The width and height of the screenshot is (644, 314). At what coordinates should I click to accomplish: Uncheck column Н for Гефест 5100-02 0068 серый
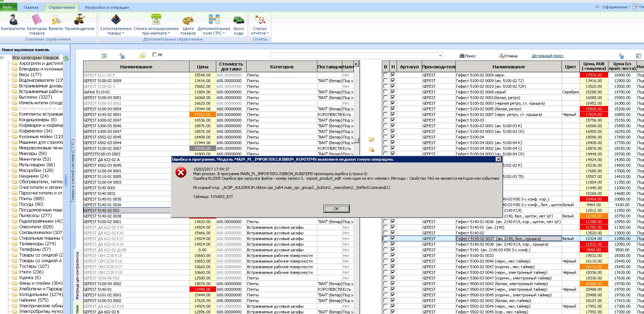pyautogui.click(x=393, y=92)
